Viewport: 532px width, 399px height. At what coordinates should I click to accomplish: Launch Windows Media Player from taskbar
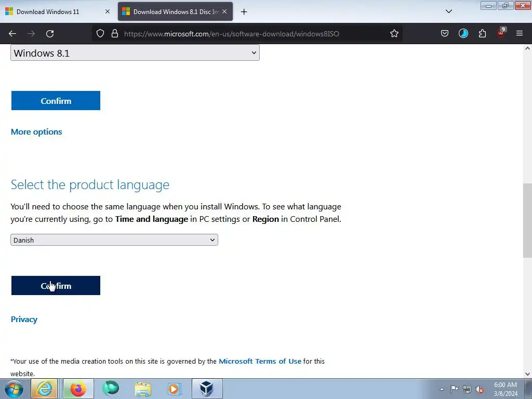(x=175, y=389)
